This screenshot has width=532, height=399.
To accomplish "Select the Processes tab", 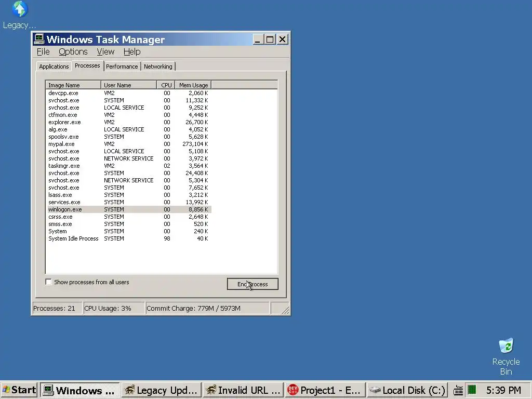I will (87, 65).
